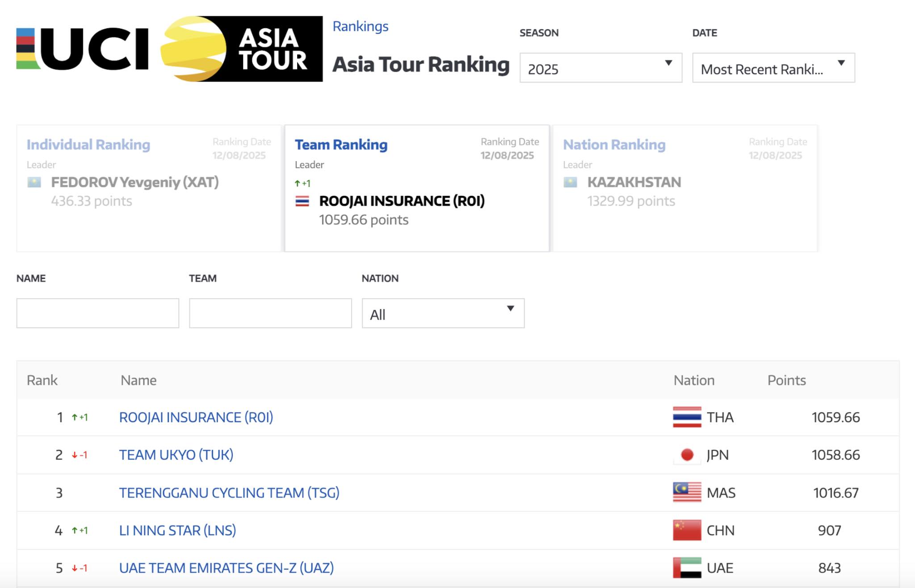
Task: Click the KAZAKHSTAN leader name
Action: pyautogui.click(x=634, y=182)
